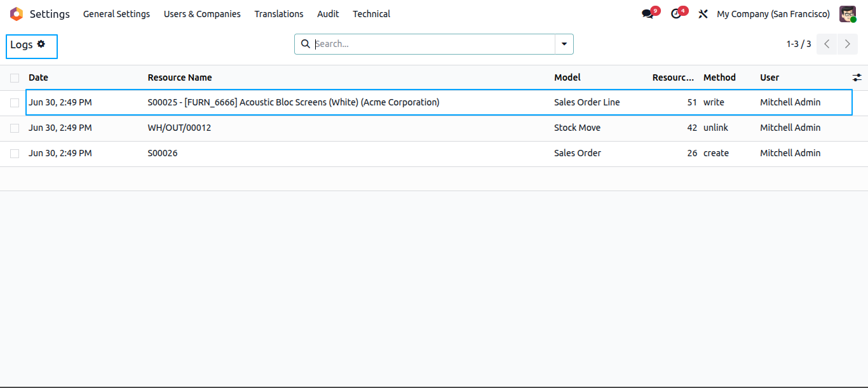Open the Technical menu
The image size is (868, 388).
[372, 14]
